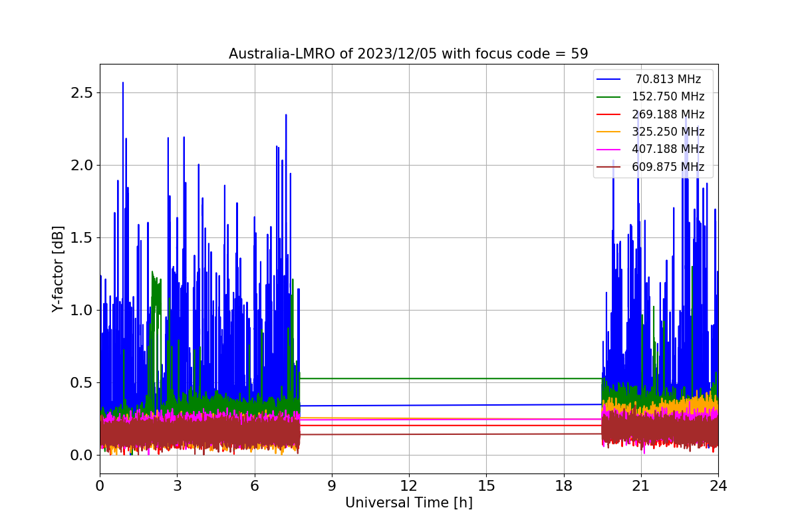Select the 70.813 MHz legend label
798x532 pixels.
pyautogui.click(x=668, y=79)
